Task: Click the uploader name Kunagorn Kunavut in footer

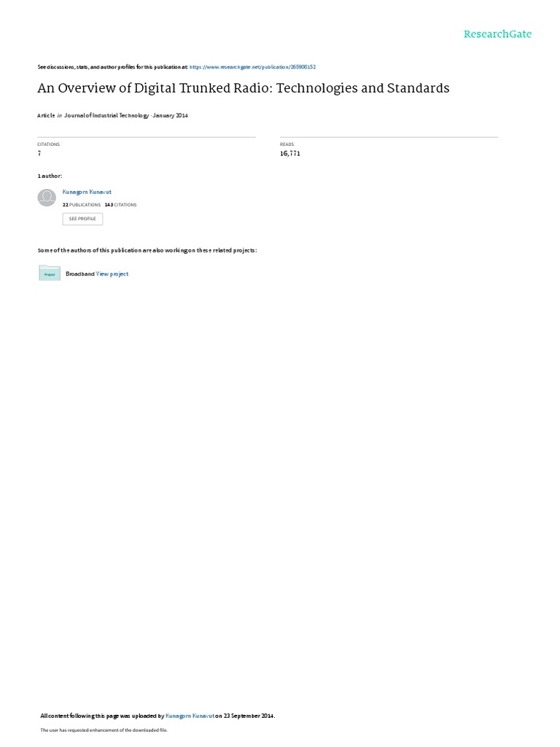Action: (190, 716)
